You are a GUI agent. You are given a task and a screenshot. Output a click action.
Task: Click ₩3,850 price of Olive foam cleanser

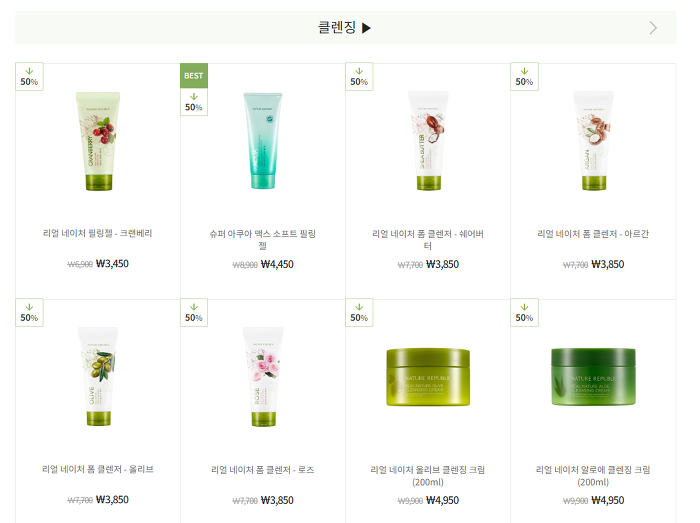click(112, 500)
